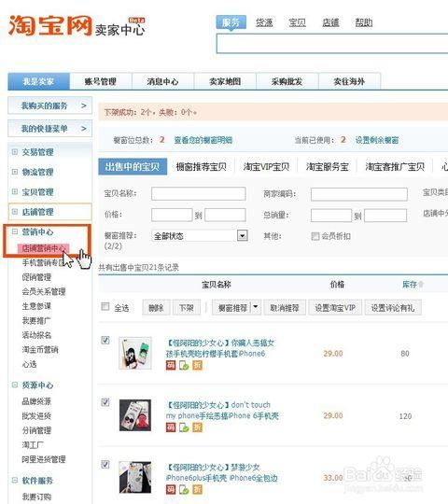Click the red 码 badge under the 29.00 iPhone6 柠檬 item
Screen dimensions: 448x504
pos(171,365)
